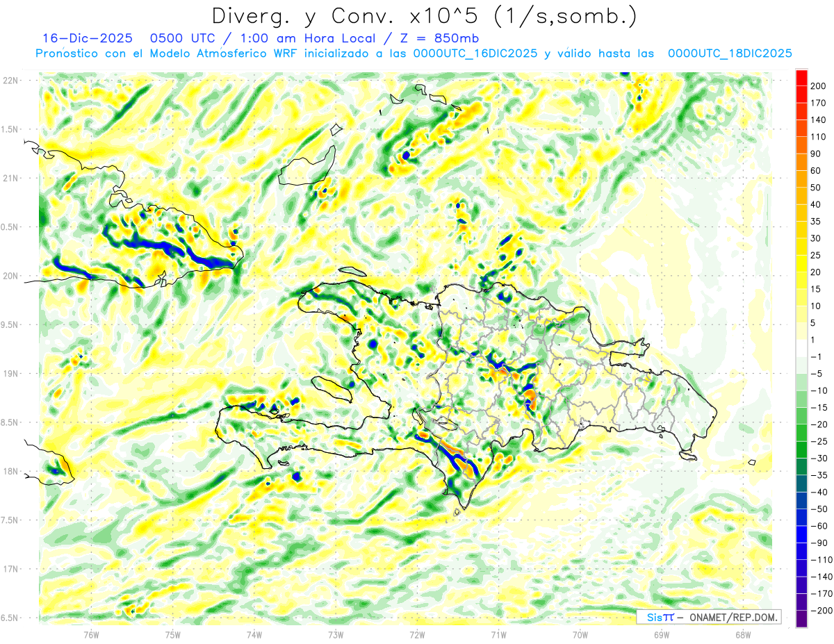
Task: Click the positive '50' colorbar value
Action: coord(816,188)
